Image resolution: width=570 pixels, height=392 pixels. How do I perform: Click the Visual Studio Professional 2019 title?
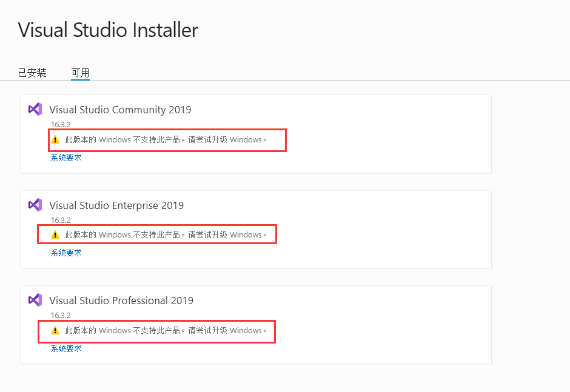121,301
